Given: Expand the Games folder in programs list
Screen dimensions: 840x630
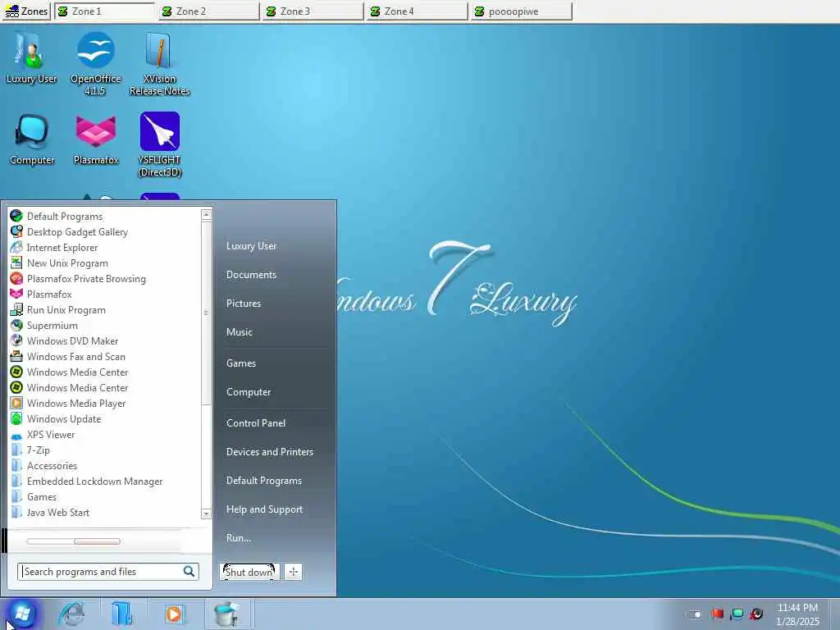Looking at the screenshot, I should 41,496.
